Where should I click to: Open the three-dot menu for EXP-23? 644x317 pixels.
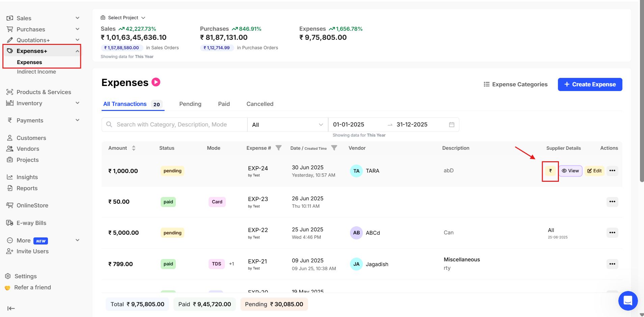pyautogui.click(x=612, y=202)
